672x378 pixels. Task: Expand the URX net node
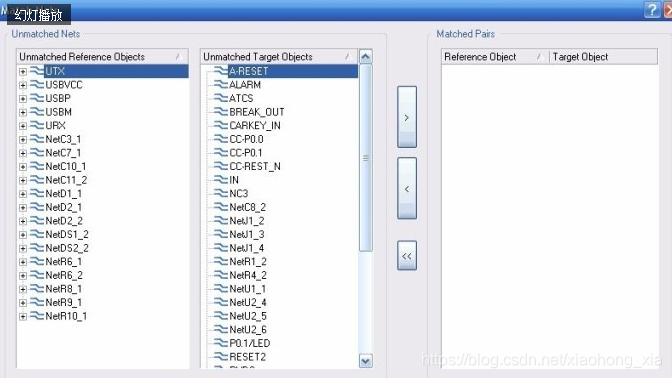click(x=23, y=126)
